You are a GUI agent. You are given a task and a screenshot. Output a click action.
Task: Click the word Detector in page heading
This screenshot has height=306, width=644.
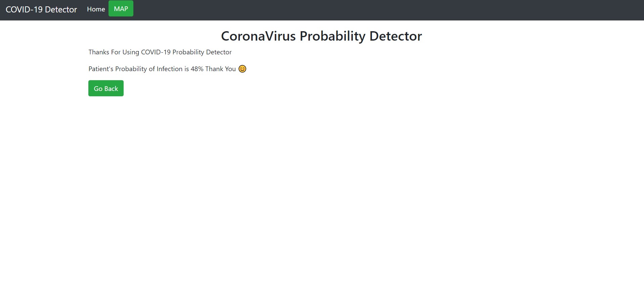(396, 36)
